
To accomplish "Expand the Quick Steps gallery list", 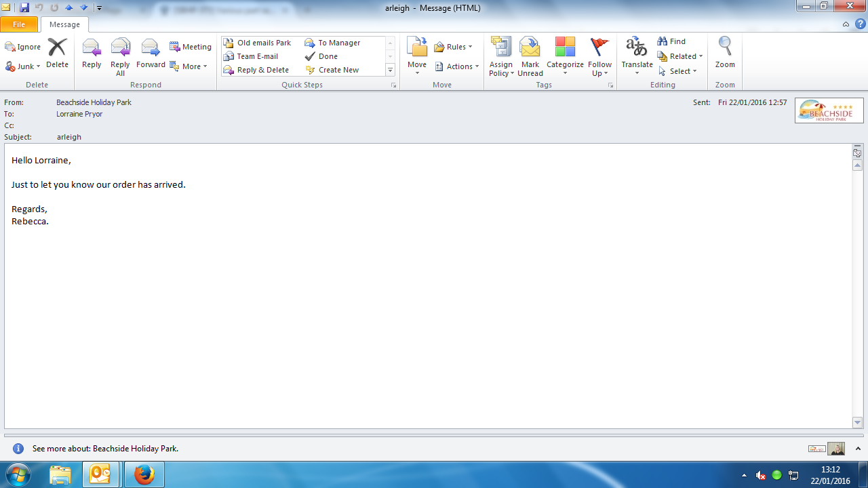I will click(x=390, y=70).
